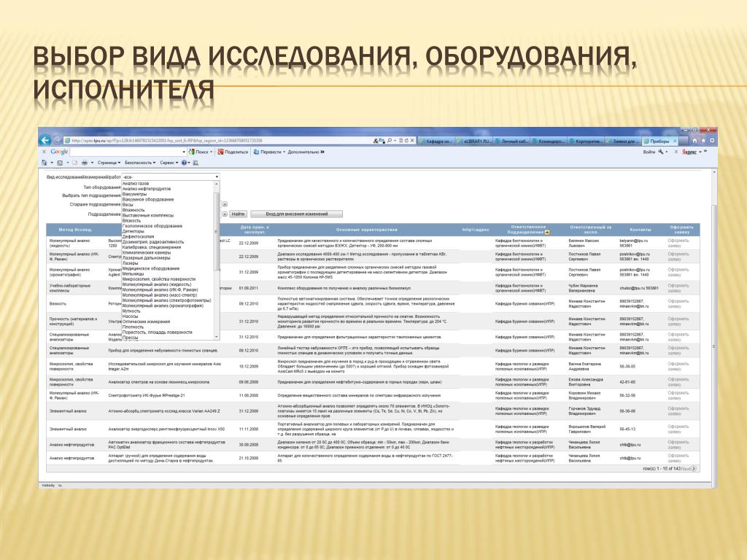Click the page vertical scrollbar
The image size is (747, 560).
pyautogui.click(x=713, y=329)
